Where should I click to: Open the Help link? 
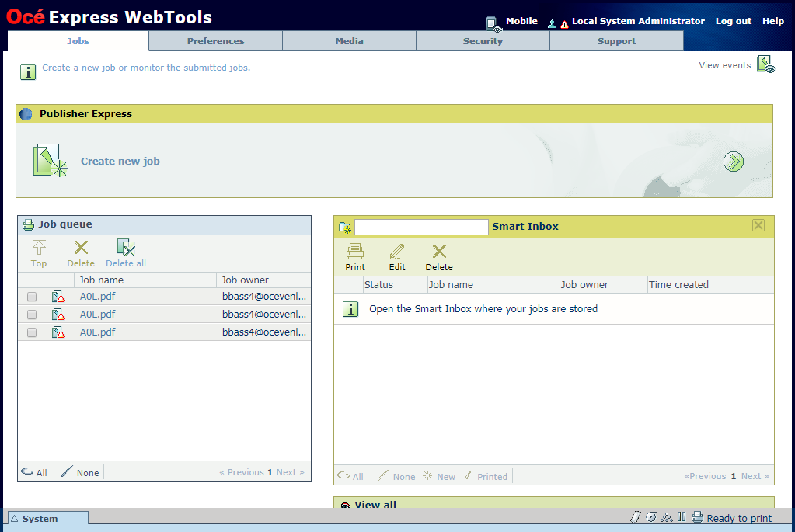773,21
